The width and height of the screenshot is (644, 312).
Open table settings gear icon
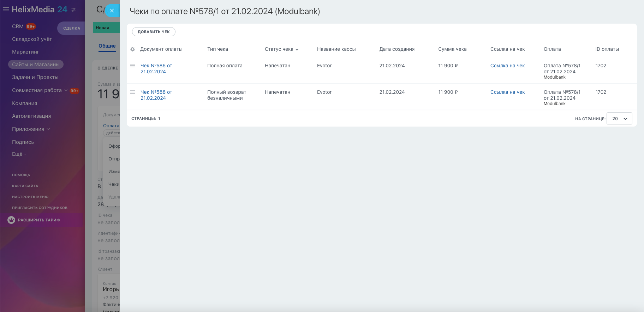click(x=133, y=49)
